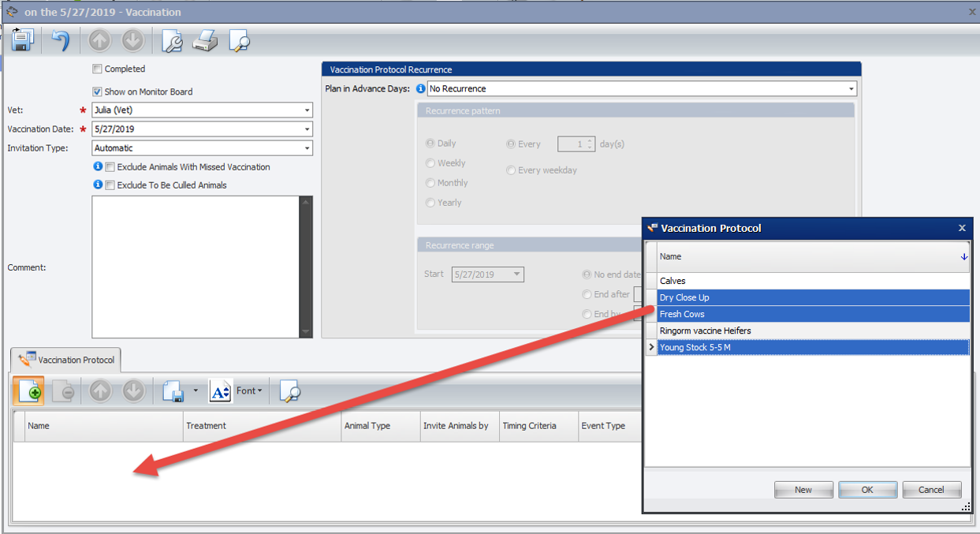Screen dimensions: 980x534
Task: Click the print preview magnifier icon
Action: [239, 40]
